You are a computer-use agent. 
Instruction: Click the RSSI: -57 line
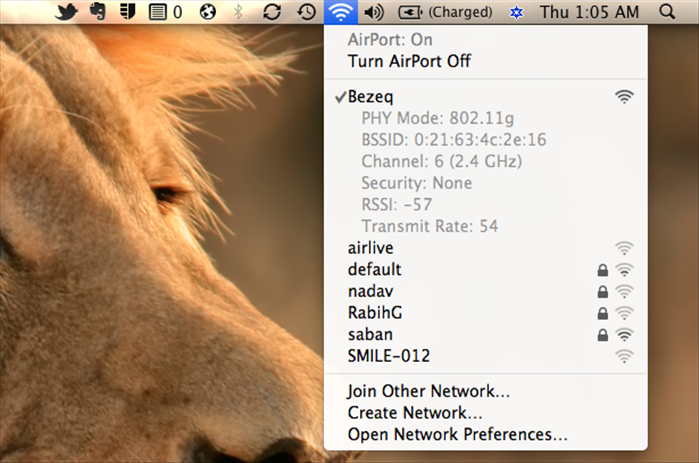397,205
